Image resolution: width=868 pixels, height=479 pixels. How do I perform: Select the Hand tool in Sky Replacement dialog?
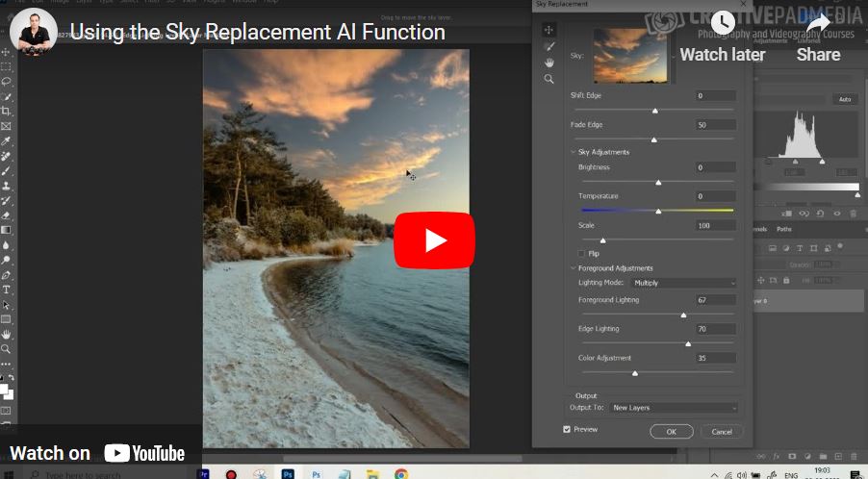549,63
